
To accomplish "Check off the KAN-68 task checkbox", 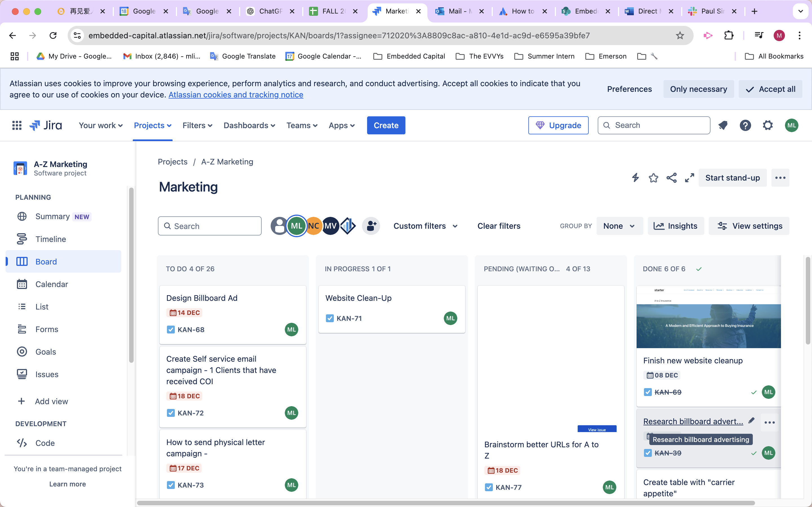I will pyautogui.click(x=171, y=329).
